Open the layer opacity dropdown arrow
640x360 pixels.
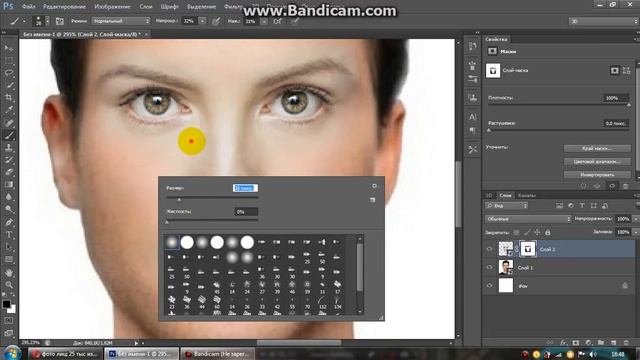click(x=635, y=219)
